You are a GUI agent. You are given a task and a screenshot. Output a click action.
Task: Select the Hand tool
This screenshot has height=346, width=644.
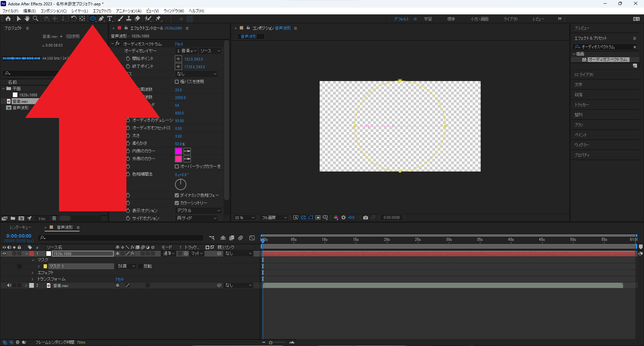(27, 19)
